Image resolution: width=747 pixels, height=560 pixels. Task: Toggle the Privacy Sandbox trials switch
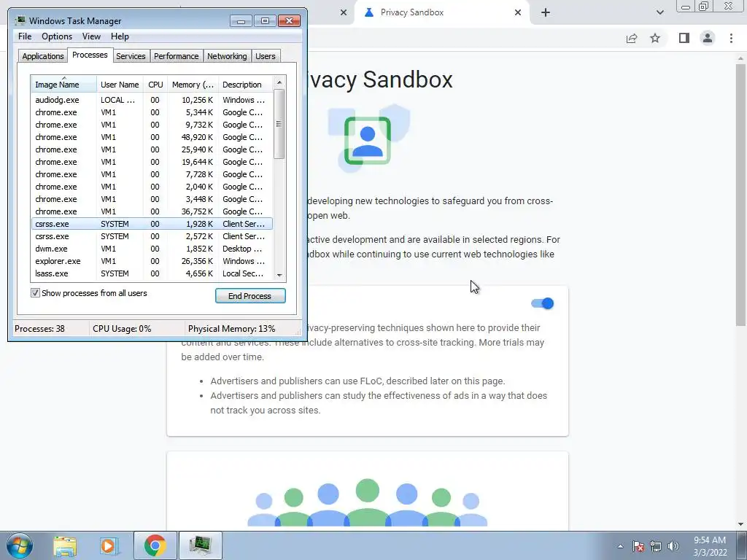[543, 303]
